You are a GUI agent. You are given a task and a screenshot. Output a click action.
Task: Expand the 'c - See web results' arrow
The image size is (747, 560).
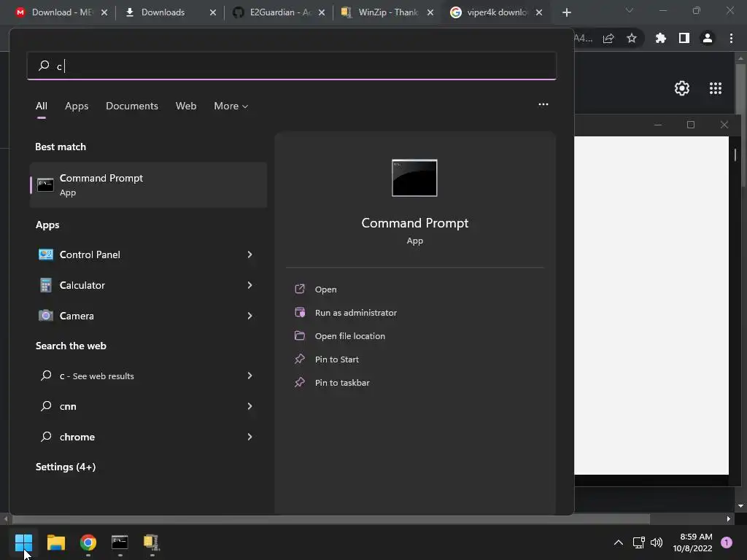pyautogui.click(x=249, y=376)
